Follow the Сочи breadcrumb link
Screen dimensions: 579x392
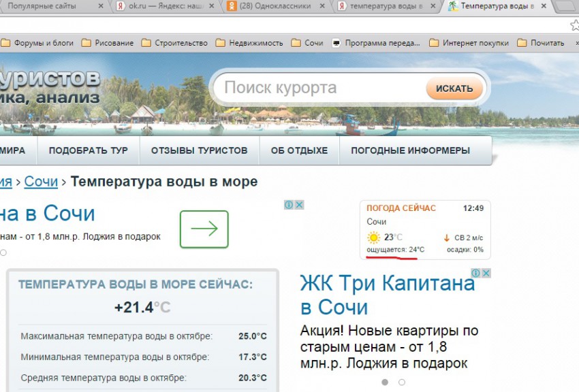[41, 182]
